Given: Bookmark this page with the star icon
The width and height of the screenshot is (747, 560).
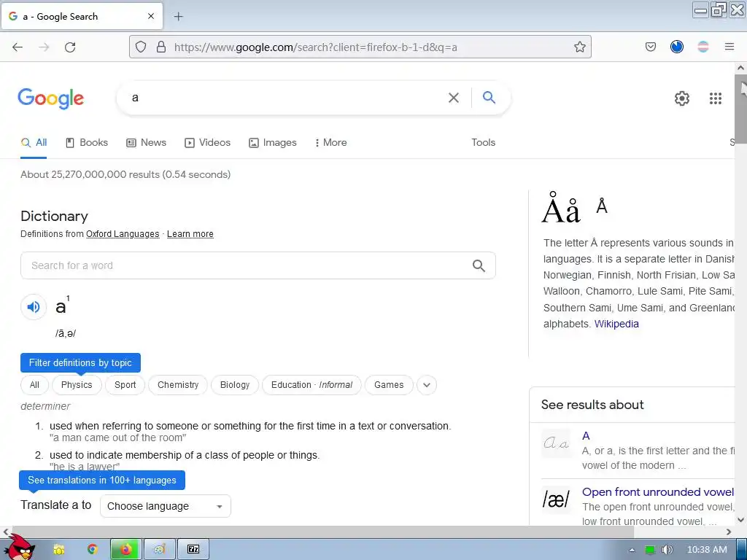Looking at the screenshot, I should coord(579,47).
